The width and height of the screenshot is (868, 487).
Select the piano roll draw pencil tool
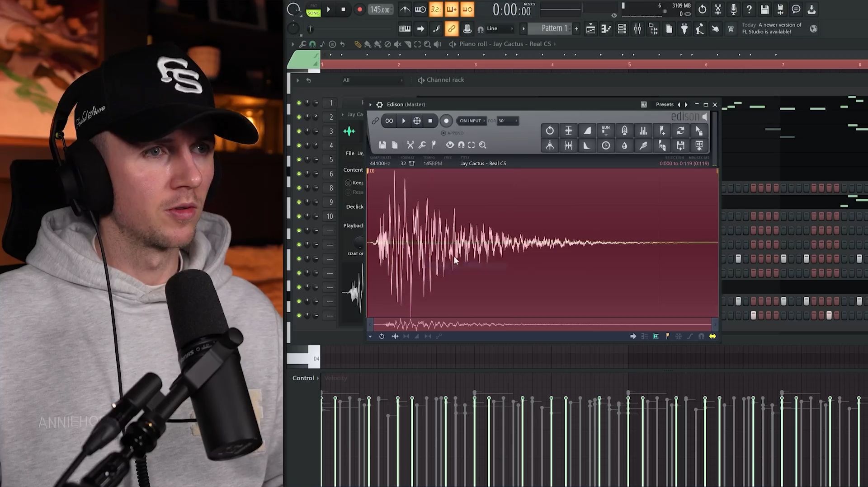coord(358,44)
